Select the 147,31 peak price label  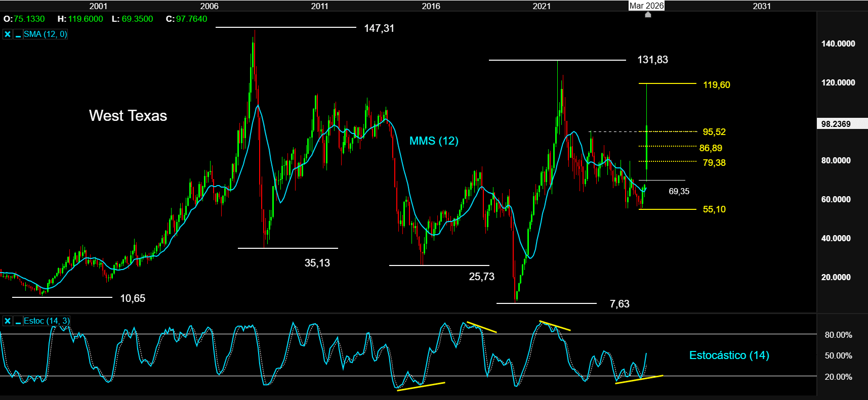[x=379, y=29]
